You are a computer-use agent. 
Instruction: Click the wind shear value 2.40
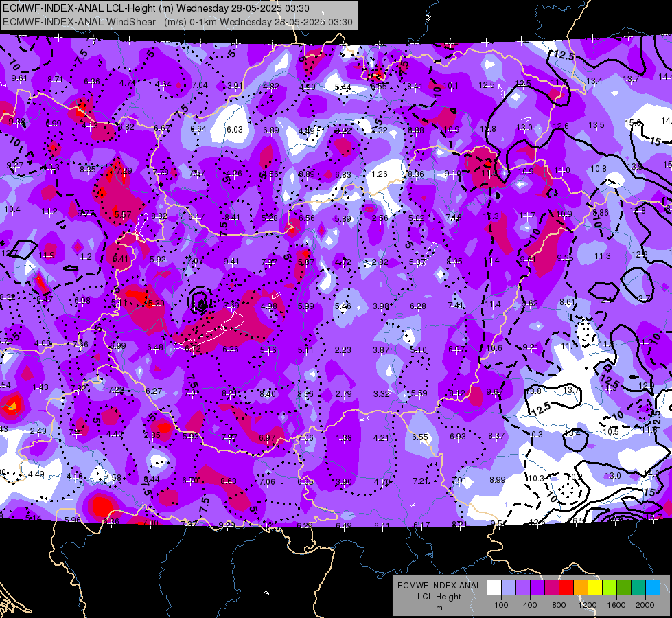pos(38,431)
